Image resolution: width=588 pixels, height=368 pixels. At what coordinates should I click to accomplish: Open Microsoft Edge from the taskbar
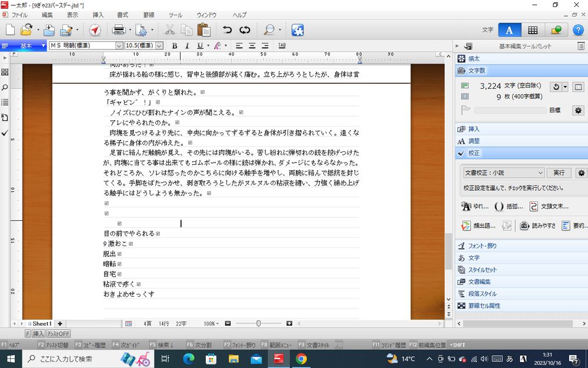point(189,359)
